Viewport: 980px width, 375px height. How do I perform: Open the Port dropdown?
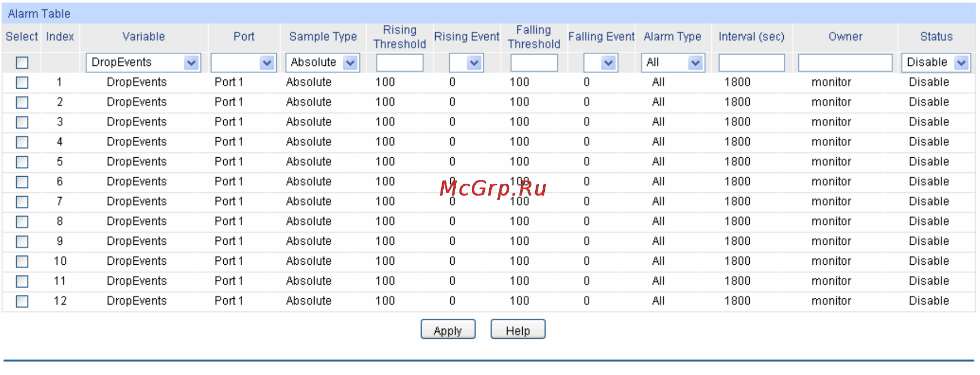pyautogui.click(x=244, y=63)
